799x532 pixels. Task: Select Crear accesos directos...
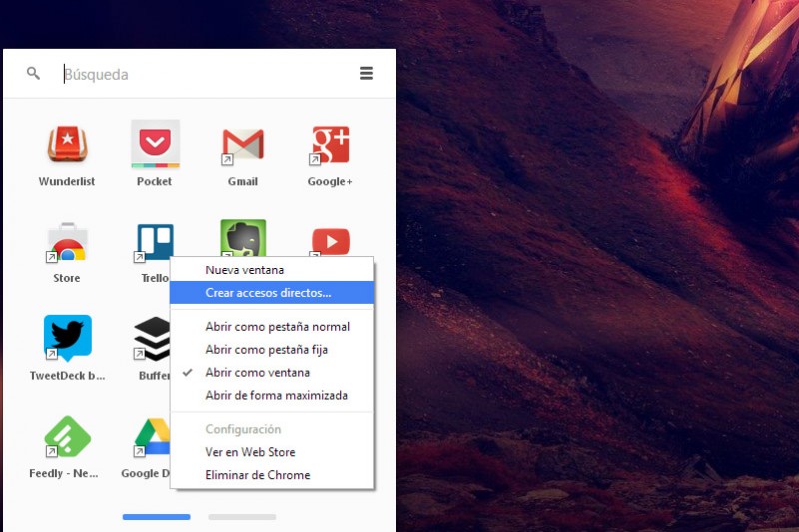click(272, 293)
